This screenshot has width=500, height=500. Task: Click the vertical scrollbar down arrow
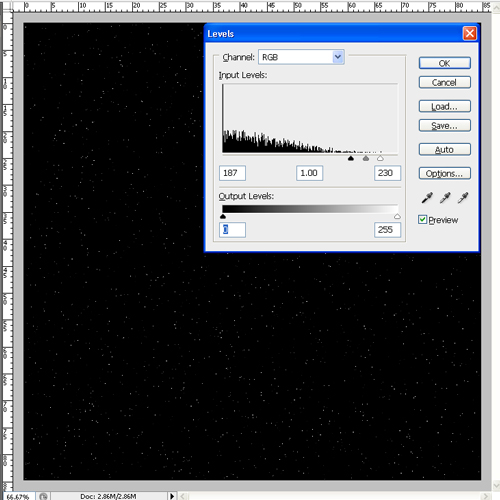tap(496, 485)
